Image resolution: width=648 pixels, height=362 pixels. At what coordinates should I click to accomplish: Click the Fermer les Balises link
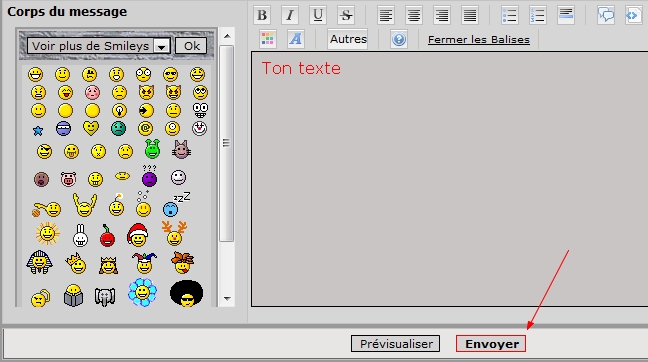tap(479, 40)
